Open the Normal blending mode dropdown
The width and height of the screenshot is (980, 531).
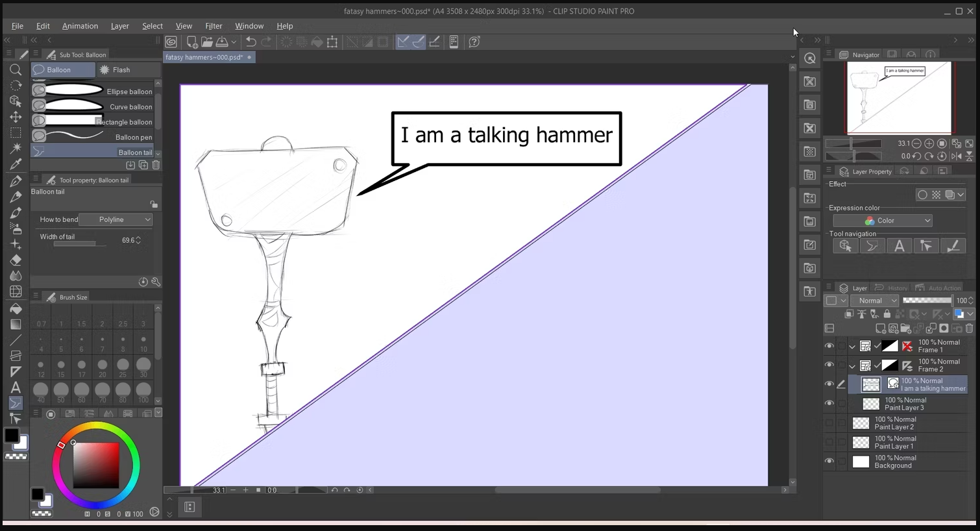coord(875,301)
